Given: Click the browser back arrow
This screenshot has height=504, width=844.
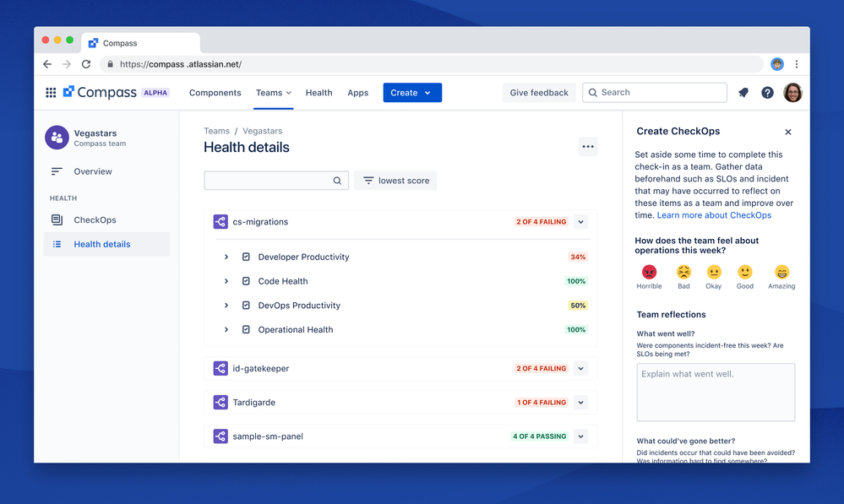Looking at the screenshot, I should coord(47,64).
